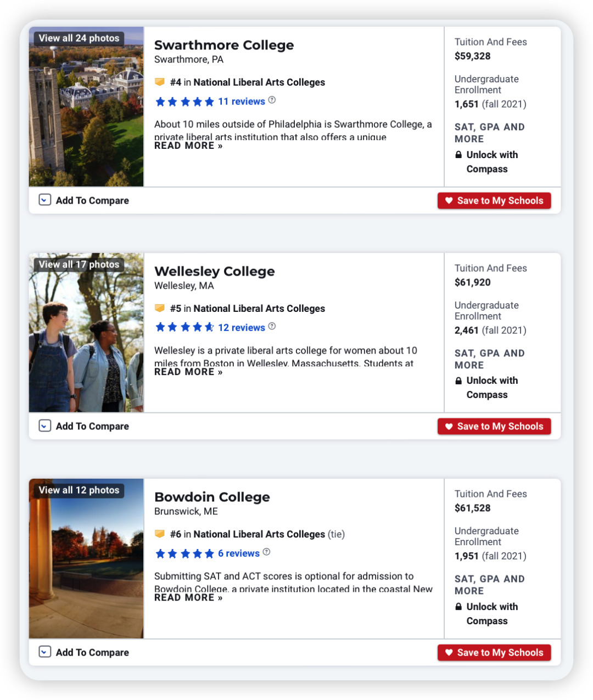Toggle Add To Compare checkbox for Swarthmore College

[x=45, y=200]
